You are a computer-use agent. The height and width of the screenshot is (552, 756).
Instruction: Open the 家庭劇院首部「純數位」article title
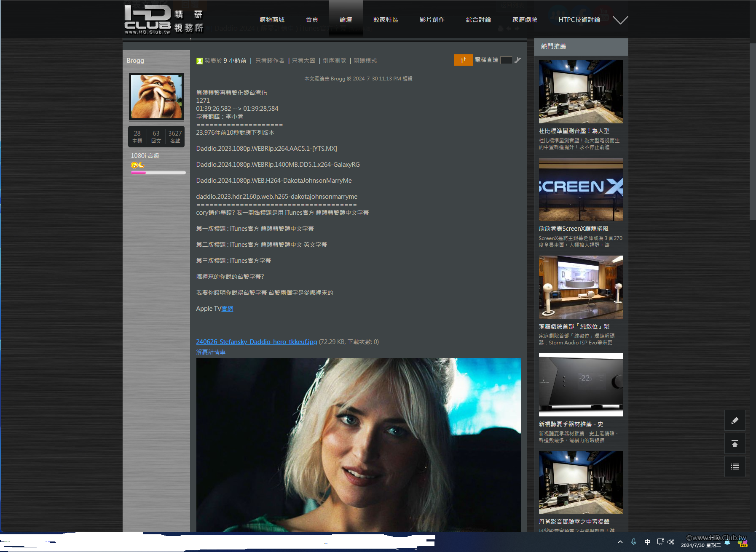coord(574,327)
